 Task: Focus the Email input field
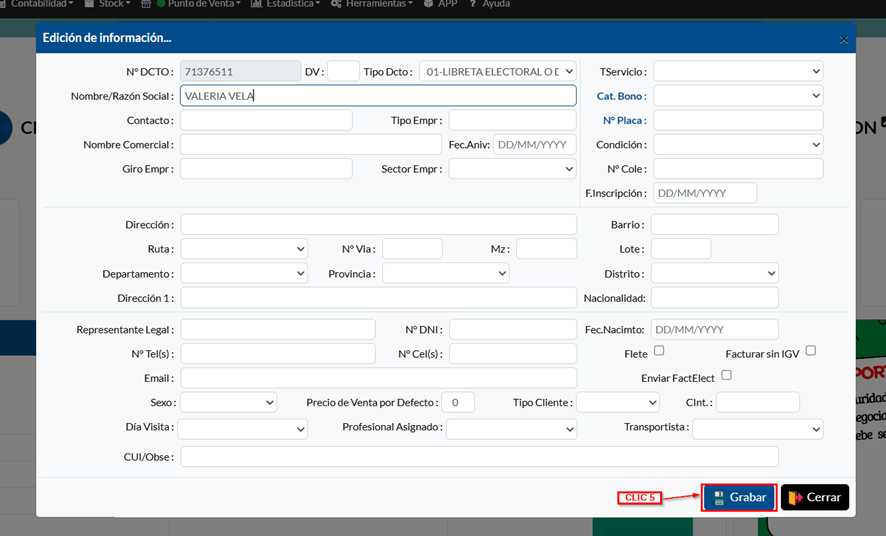(x=378, y=378)
